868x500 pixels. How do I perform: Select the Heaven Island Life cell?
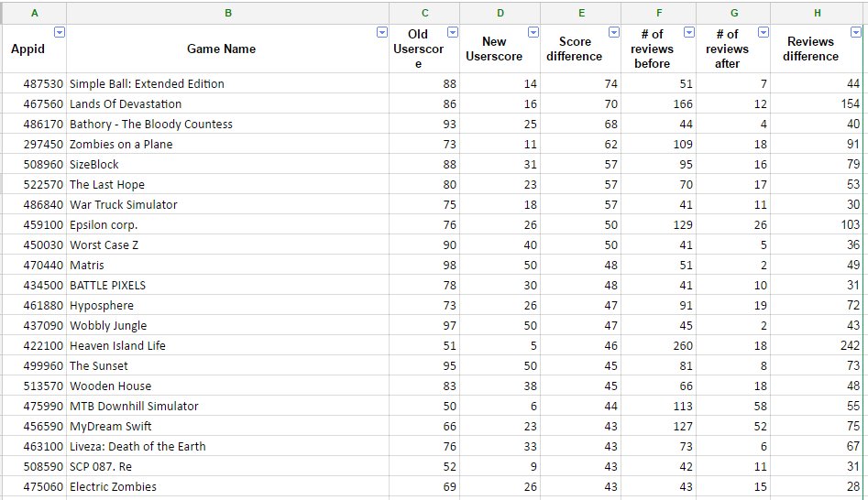[227, 345]
